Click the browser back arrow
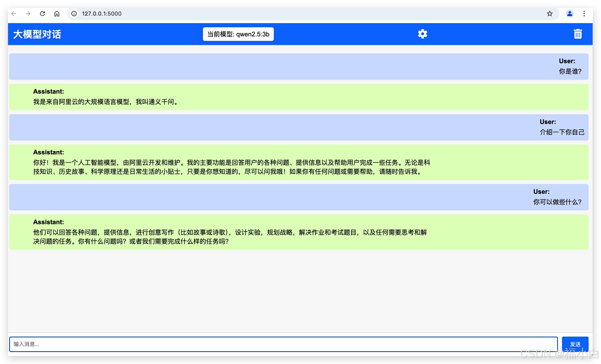This screenshot has width=601, height=364. [14, 14]
